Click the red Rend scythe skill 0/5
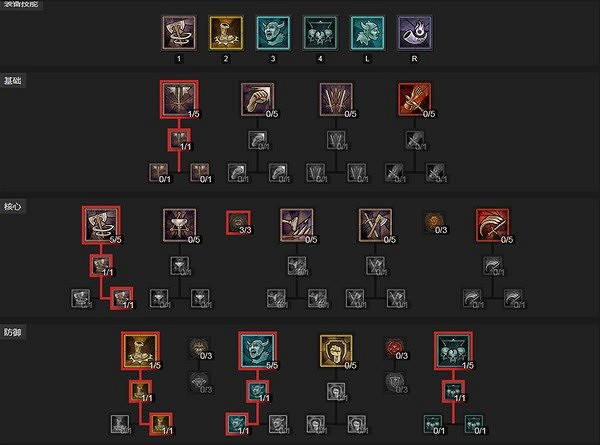 coord(492,225)
